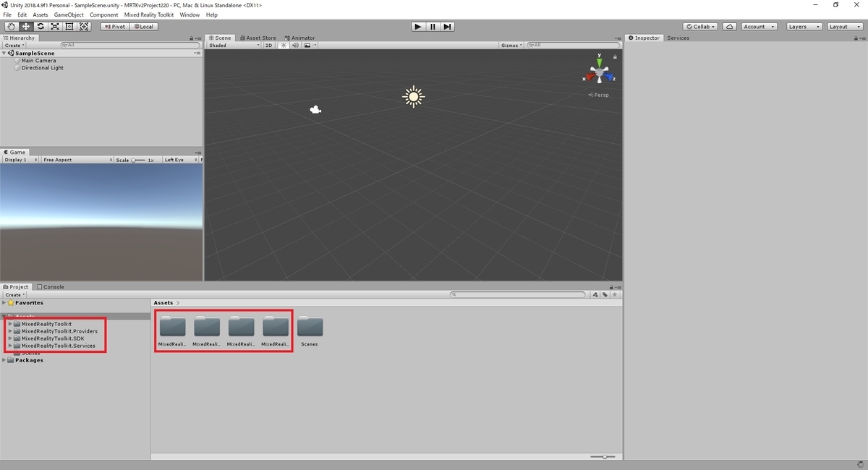The image size is (868, 470).
Task: Open the Mixed Reality Toolkit menu
Action: tap(149, 14)
